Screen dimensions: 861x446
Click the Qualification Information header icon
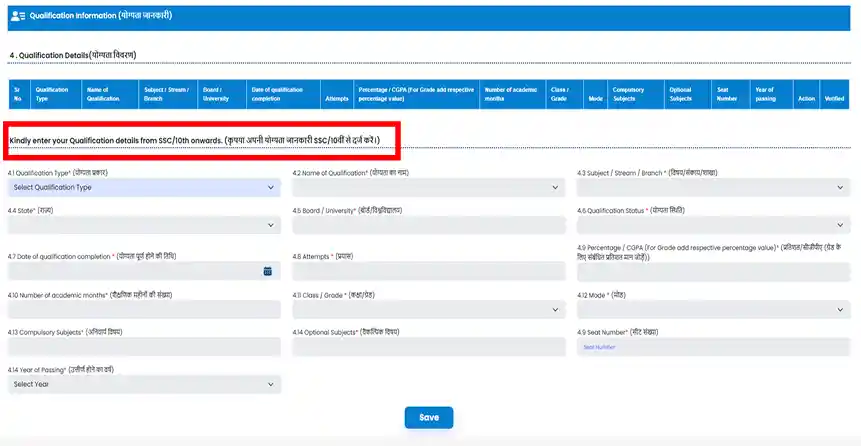pyautogui.click(x=17, y=17)
